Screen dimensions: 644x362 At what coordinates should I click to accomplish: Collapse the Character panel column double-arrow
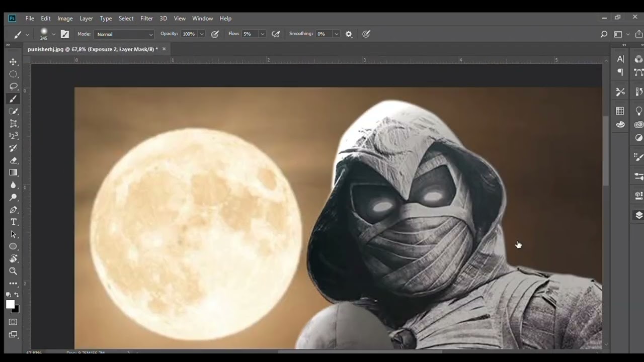coord(624,45)
